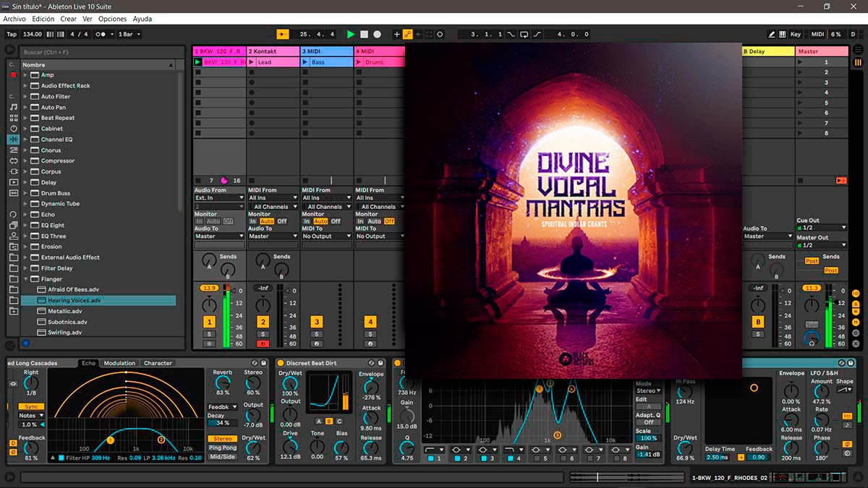Open the Opciones menu
This screenshot has width=868, height=488.
tap(112, 19)
